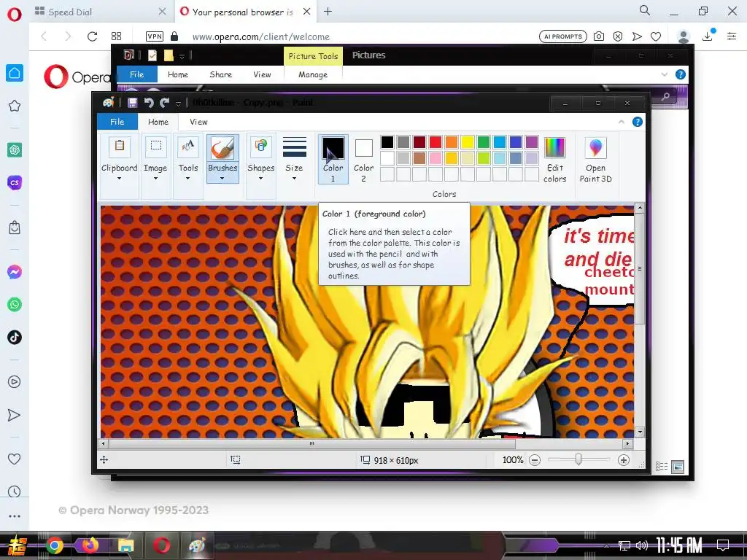Click the AI PROMPTS button in Opera
This screenshot has height=560, width=747.
coord(562,36)
